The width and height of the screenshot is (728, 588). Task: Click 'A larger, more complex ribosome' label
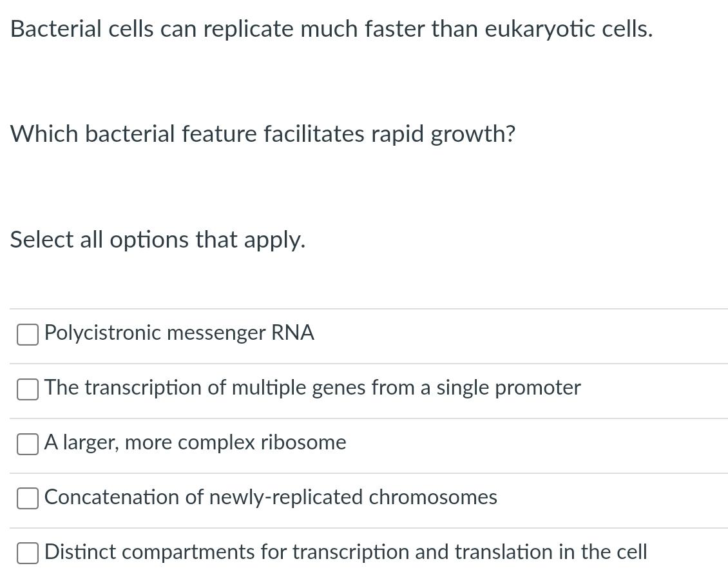pos(195,442)
